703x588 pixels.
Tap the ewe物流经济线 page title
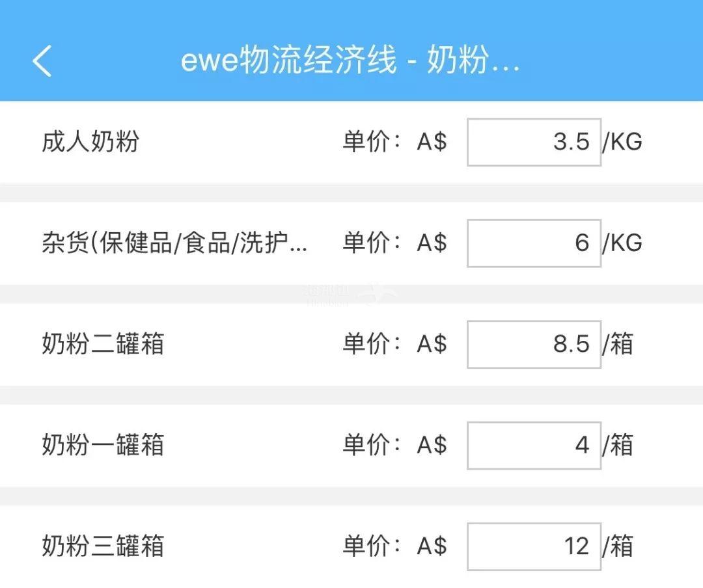coord(350,61)
